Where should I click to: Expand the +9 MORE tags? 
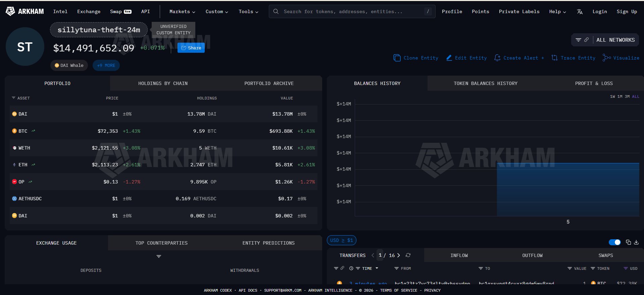click(x=106, y=66)
